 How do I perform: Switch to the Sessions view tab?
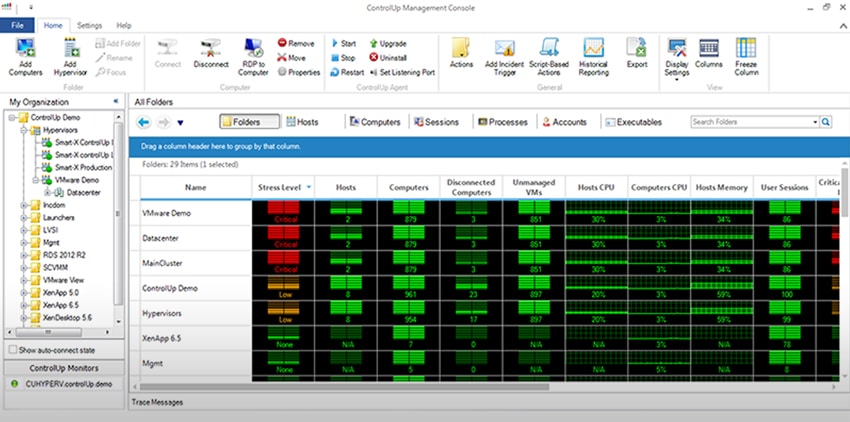point(436,122)
